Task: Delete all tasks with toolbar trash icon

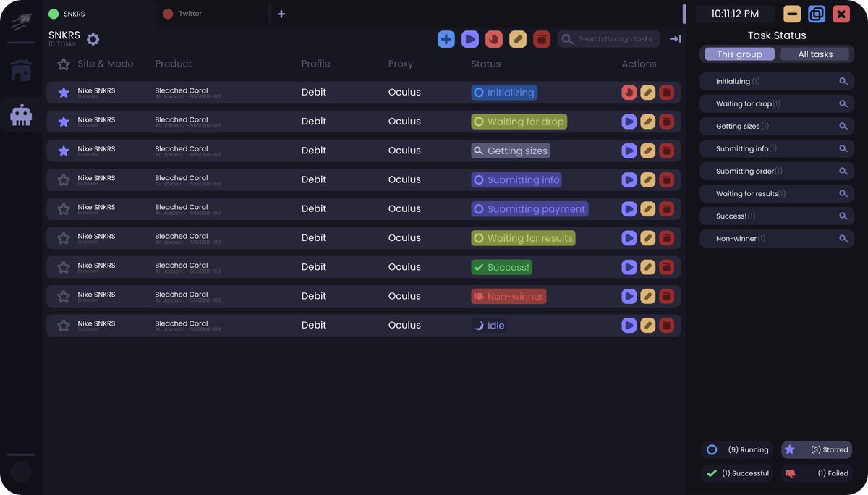Action: pos(542,39)
